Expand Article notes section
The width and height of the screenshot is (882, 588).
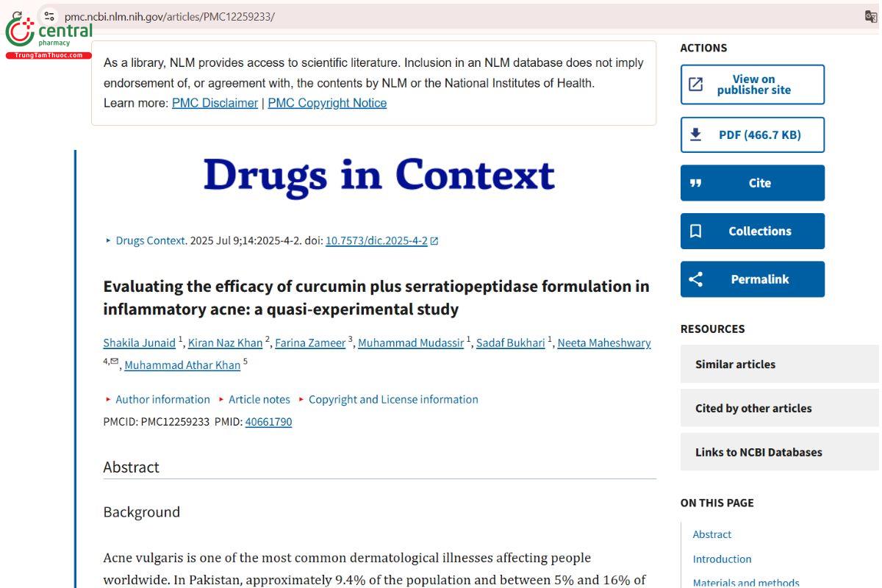259,400
